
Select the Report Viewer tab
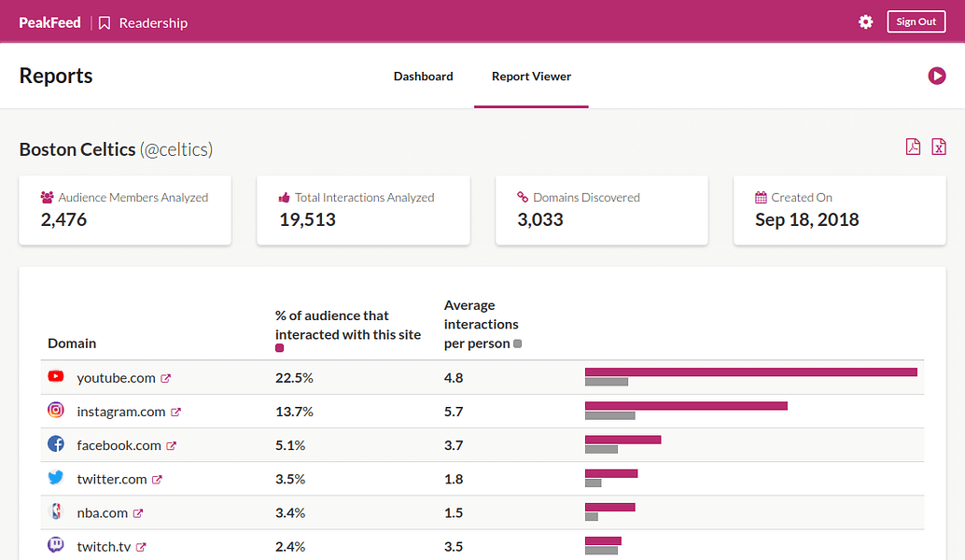531,77
